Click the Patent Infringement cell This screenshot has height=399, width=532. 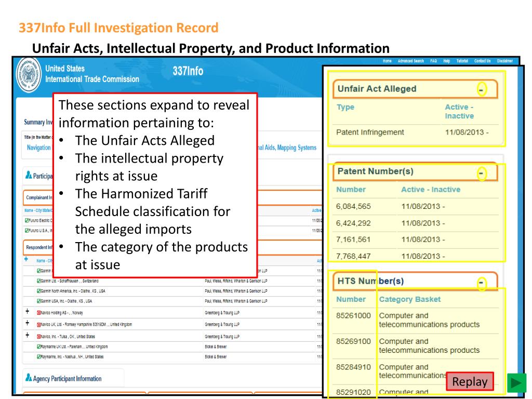click(370, 132)
